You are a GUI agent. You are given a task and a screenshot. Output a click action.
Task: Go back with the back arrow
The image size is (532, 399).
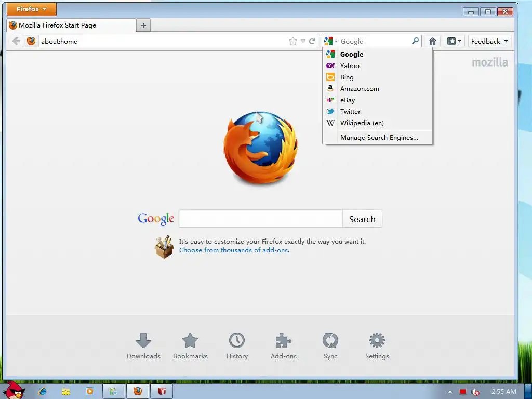tap(16, 42)
